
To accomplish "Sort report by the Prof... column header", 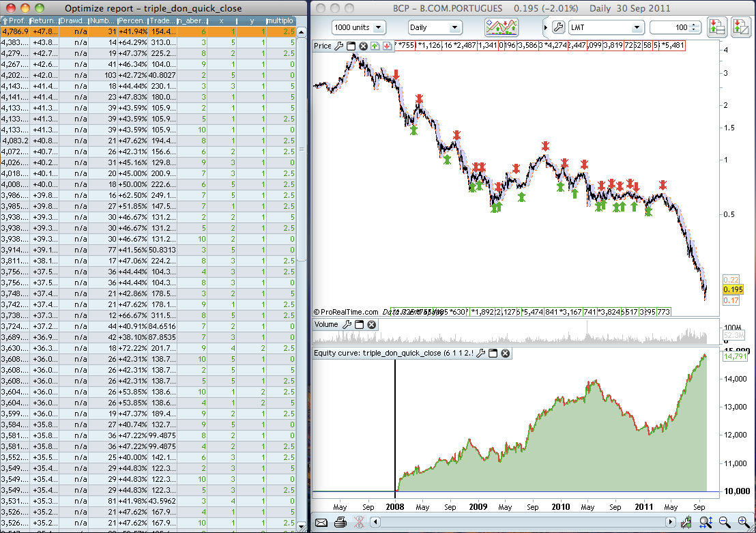I will coord(15,20).
